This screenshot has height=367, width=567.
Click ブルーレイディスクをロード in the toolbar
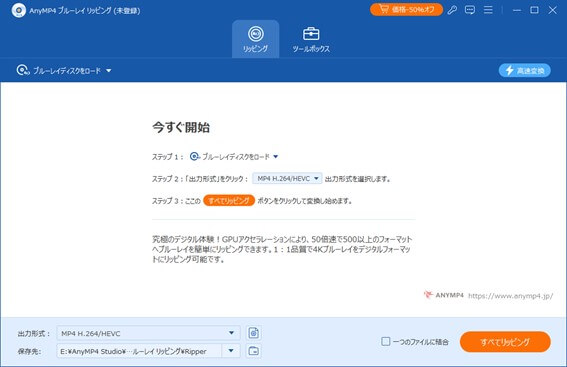pyautogui.click(x=64, y=71)
